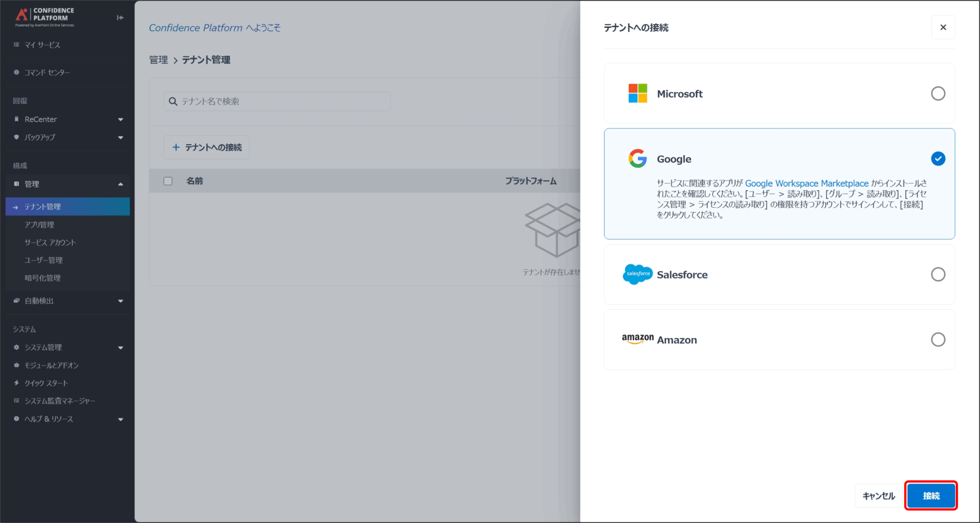Click the search magnifier icon
980x523 pixels.
[x=173, y=101]
